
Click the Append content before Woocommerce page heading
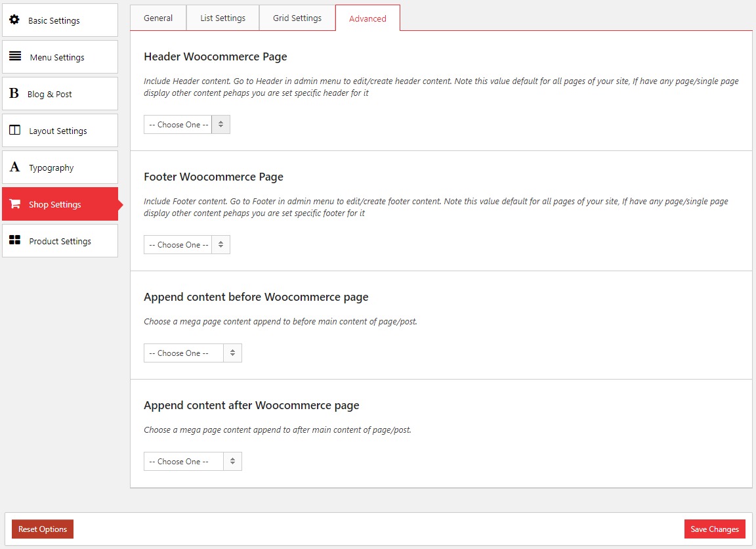point(255,297)
